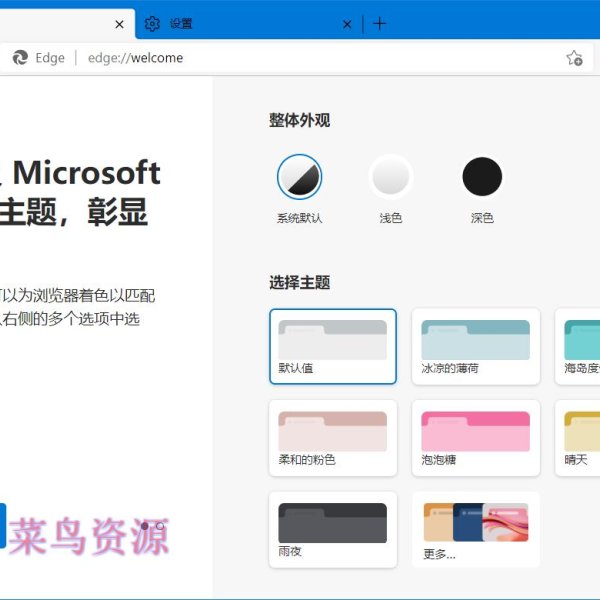
Task: Select the teal 海岛度假 theme card
Action: [580, 346]
